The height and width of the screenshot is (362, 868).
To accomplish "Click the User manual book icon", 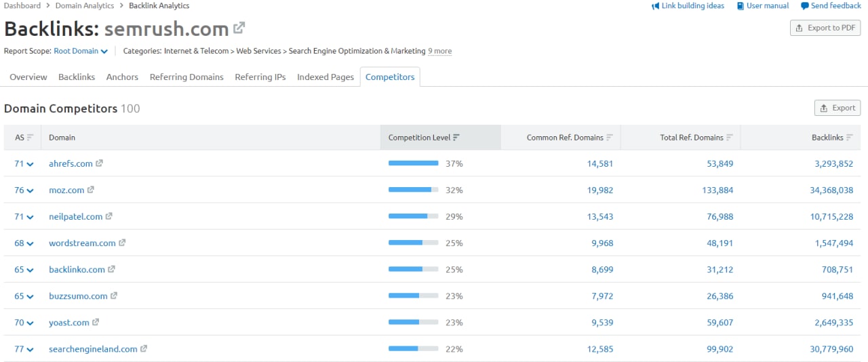I will pyautogui.click(x=740, y=6).
